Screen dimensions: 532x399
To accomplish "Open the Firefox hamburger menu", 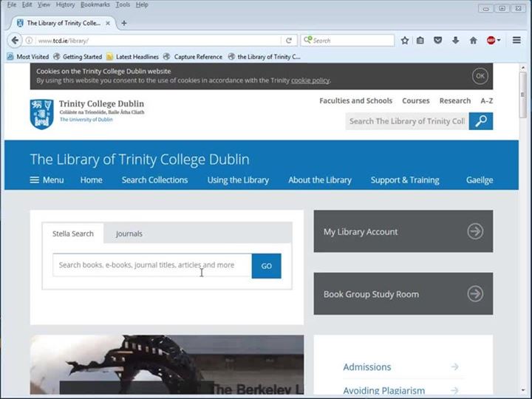I will [x=516, y=41].
